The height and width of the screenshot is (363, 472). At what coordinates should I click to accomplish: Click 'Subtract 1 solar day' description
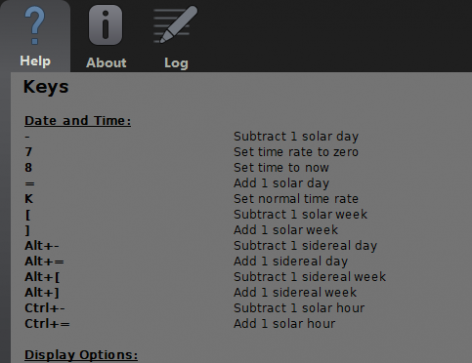click(x=296, y=136)
